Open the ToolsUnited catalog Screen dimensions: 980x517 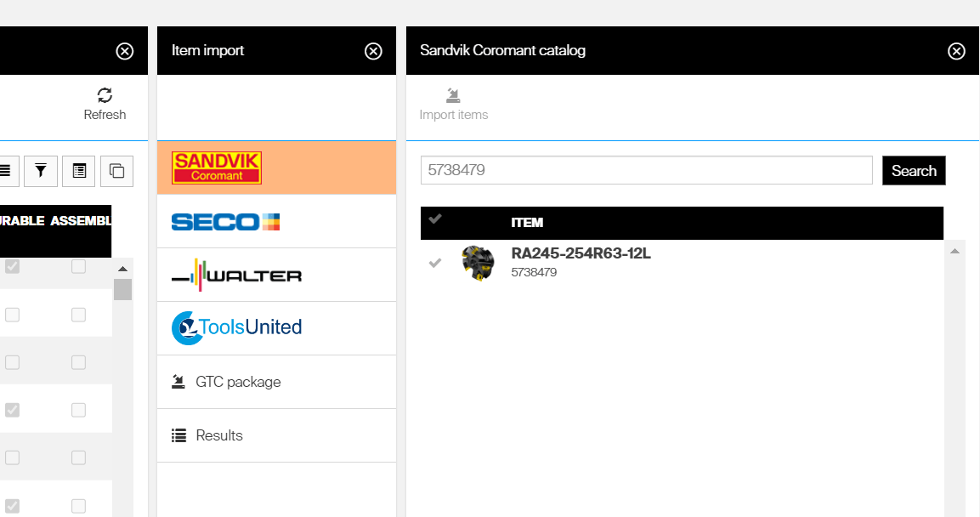236,328
